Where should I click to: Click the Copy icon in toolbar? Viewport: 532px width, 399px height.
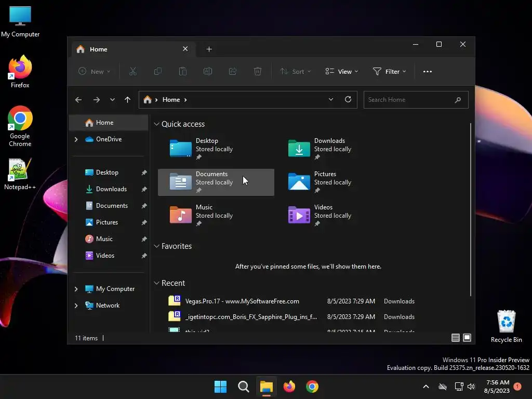[x=158, y=71]
